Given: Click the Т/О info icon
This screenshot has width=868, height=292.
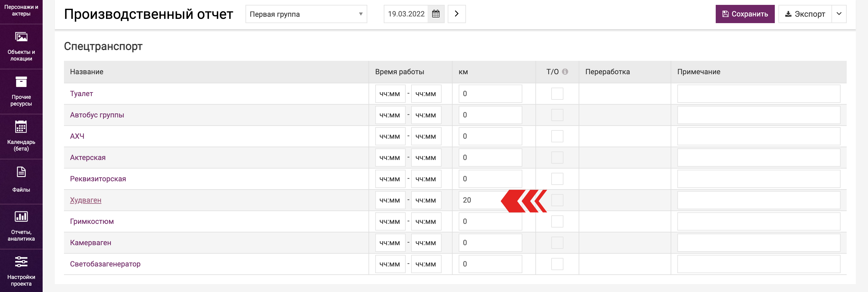Looking at the screenshot, I should tap(565, 72).
